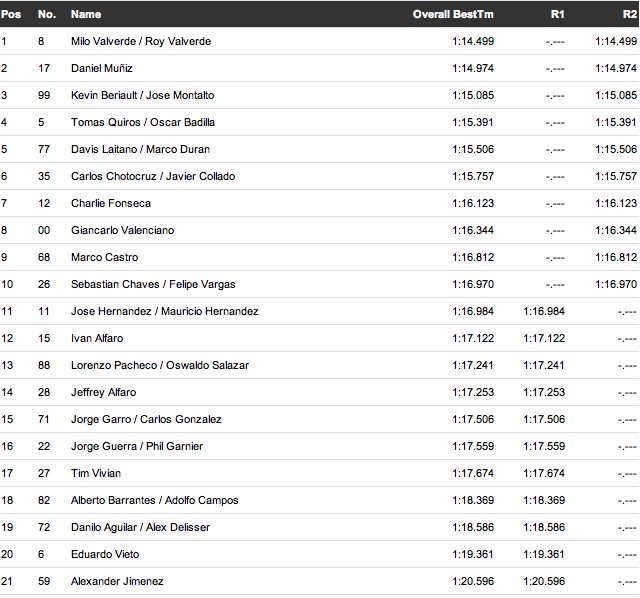This screenshot has height=598, width=640.
Task: Select Carlos Chotocruz / Javier Collado name
Action: (x=153, y=176)
